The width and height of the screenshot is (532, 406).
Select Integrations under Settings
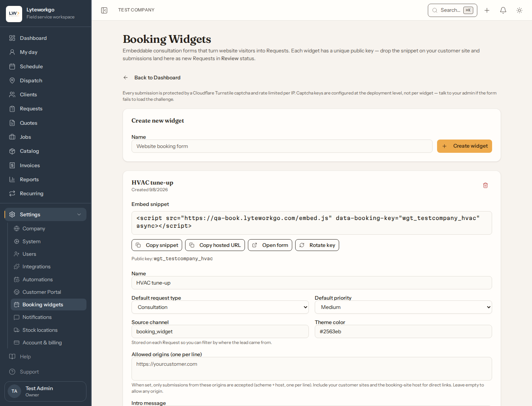[x=48, y=266]
